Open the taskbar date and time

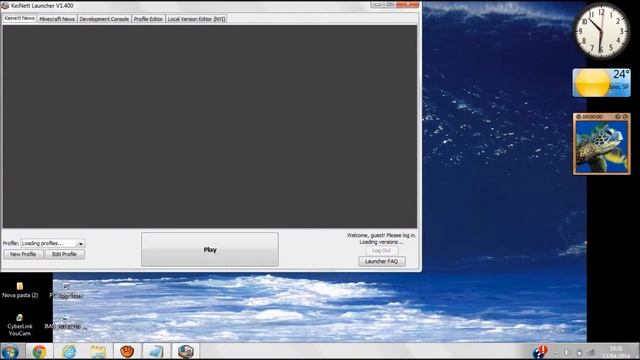point(616,352)
